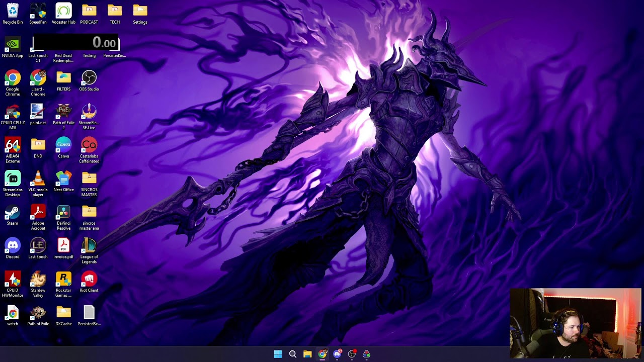This screenshot has width=644, height=362.
Task: Open Discord from the taskbar
Action: (x=337, y=354)
